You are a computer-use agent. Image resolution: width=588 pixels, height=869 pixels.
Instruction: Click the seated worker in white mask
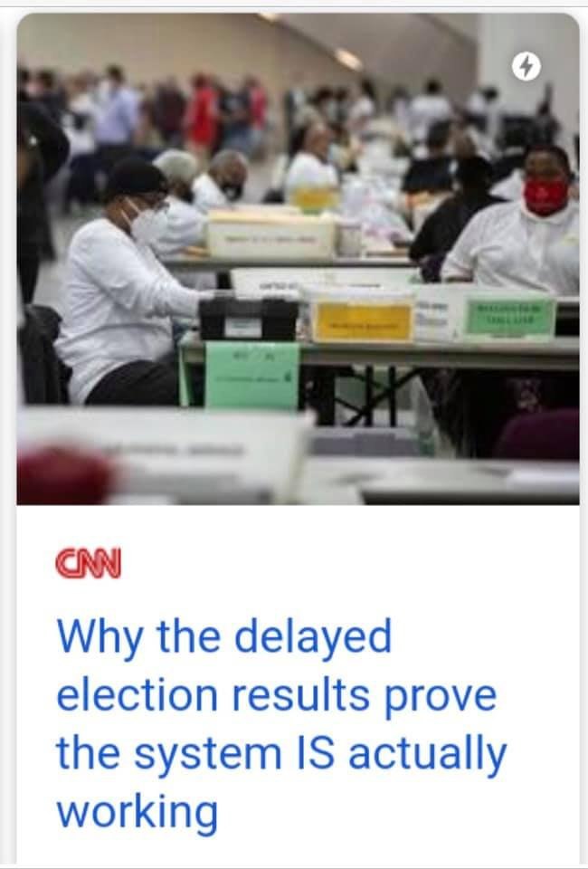click(123, 282)
